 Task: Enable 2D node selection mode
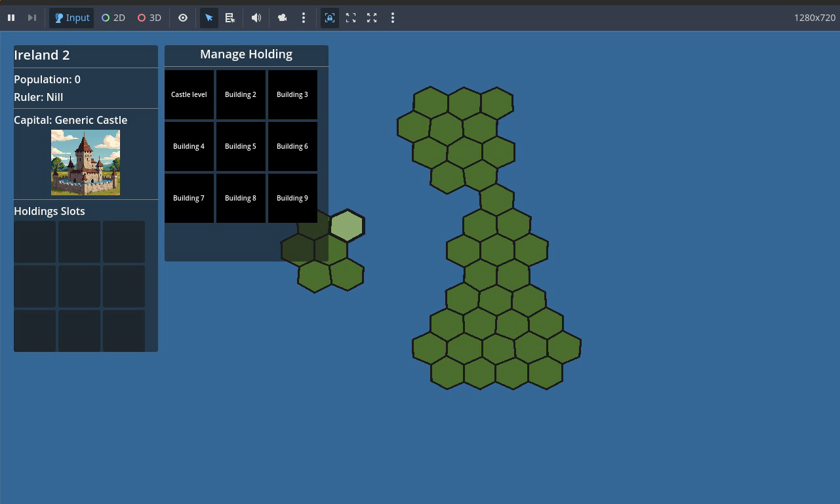[113, 18]
